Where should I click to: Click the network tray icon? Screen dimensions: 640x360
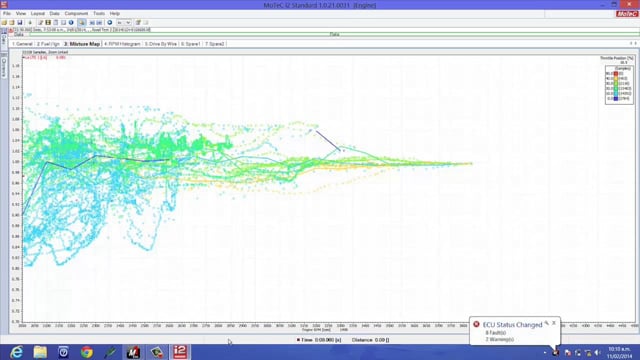pos(588,353)
